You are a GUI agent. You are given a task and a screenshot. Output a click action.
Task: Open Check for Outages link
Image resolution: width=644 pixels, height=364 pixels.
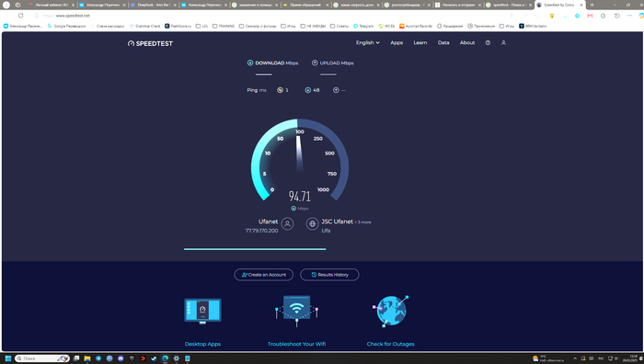pyautogui.click(x=391, y=344)
